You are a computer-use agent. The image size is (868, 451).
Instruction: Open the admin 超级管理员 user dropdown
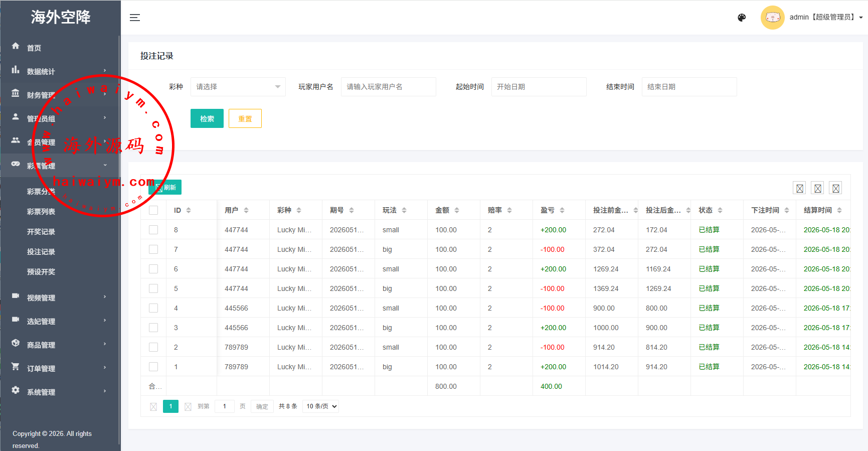[826, 18]
